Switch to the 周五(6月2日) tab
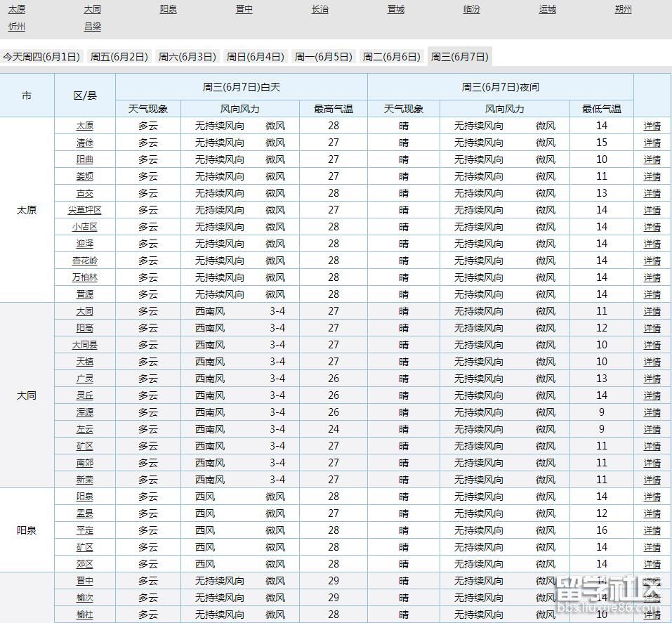This screenshot has height=623, width=672. click(x=118, y=55)
